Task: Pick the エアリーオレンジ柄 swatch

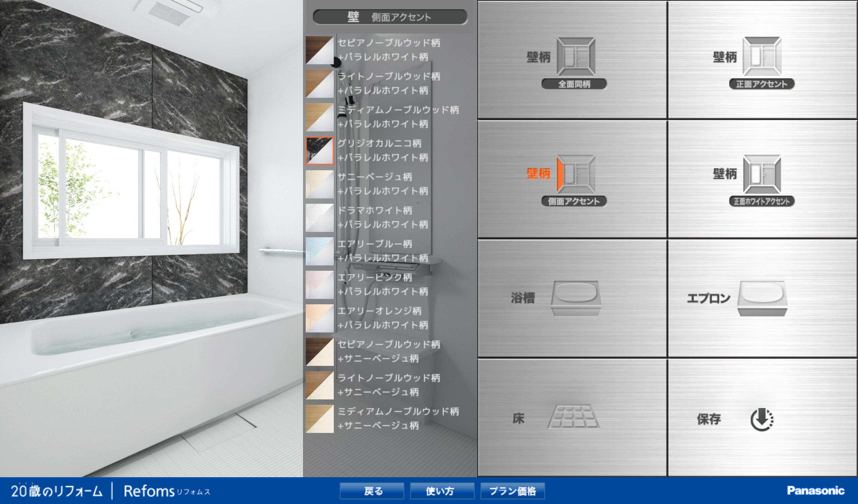Action: click(319, 318)
